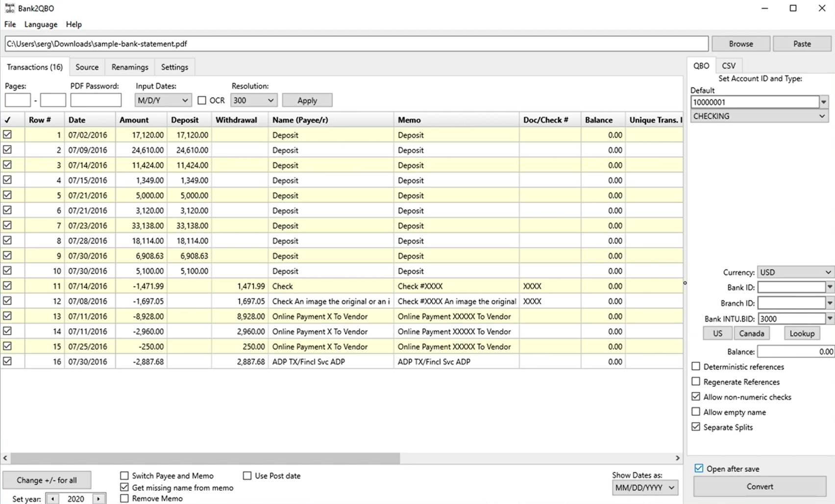This screenshot has width=835, height=504.
Task: Switch to the CSV tab
Action: (x=729, y=66)
